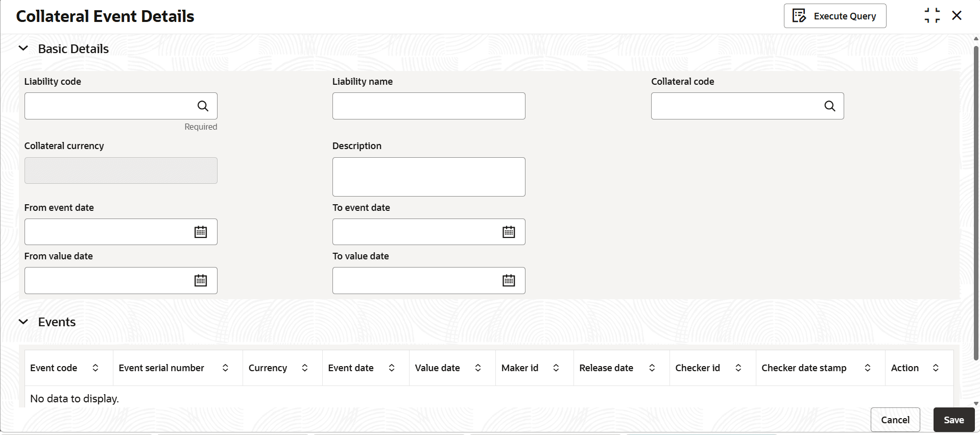Viewport: 980px width, 435px height.
Task: Sort the table by Event code
Action: [x=95, y=368]
